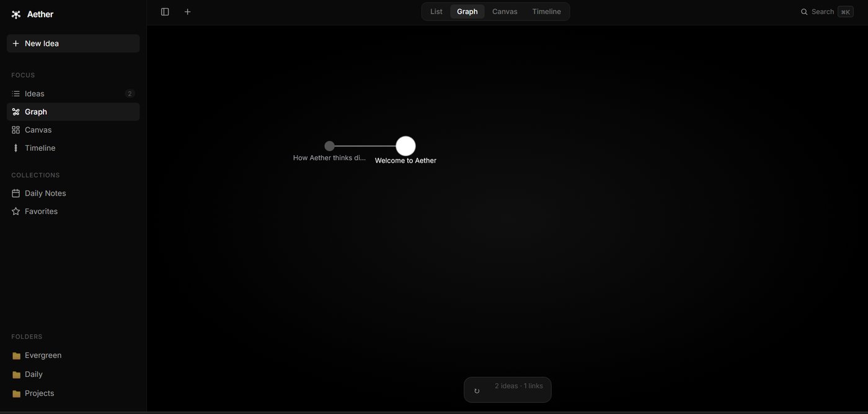This screenshot has width=868, height=414.
Task: Open Ideas in the sidebar
Action: (73, 94)
